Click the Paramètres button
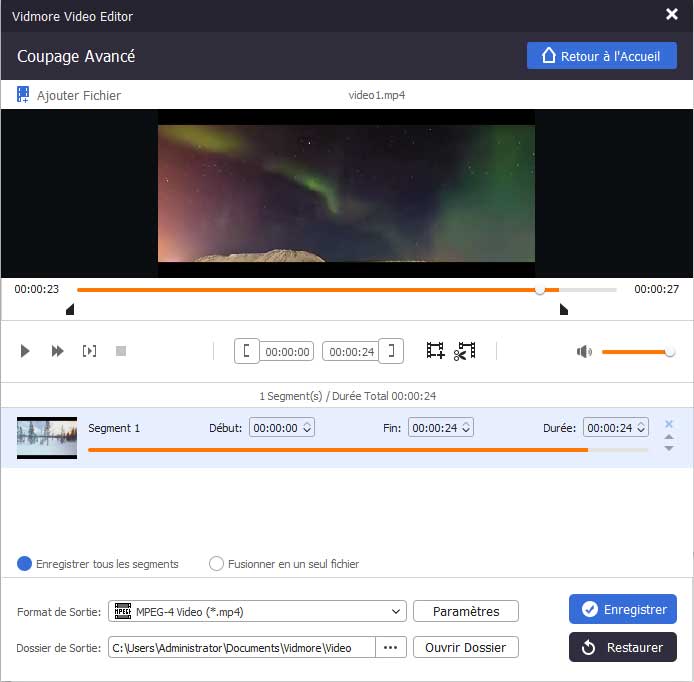This screenshot has height=682, width=694. [466, 611]
